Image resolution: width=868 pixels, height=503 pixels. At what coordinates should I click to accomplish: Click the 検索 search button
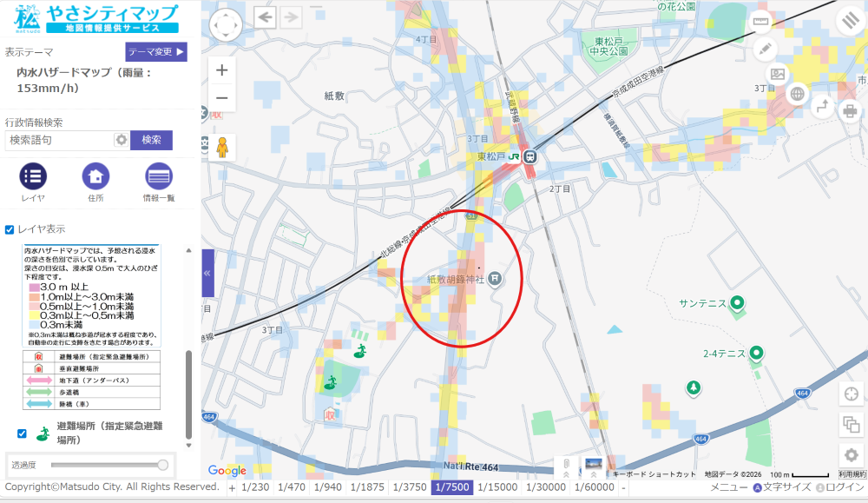coord(151,140)
